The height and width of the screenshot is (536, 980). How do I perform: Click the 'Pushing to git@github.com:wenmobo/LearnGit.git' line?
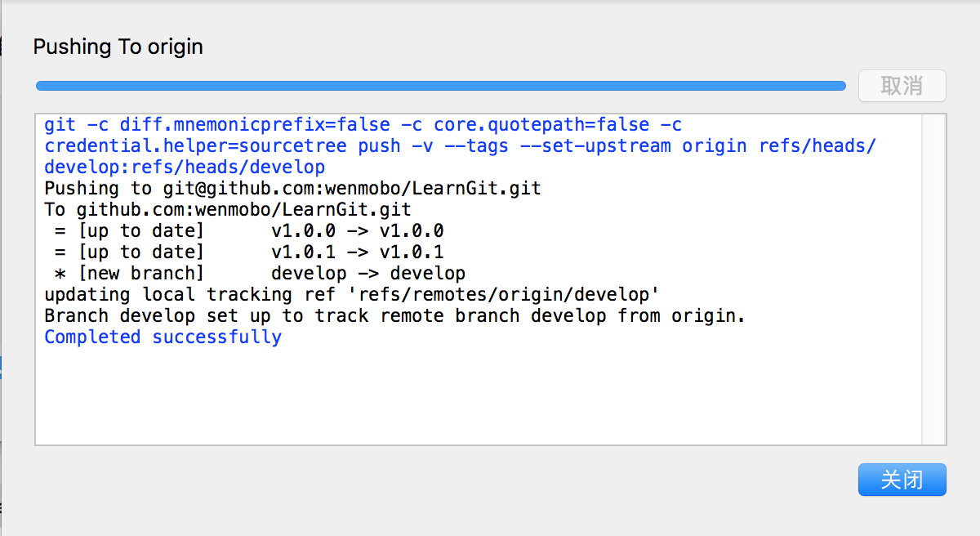(292, 189)
